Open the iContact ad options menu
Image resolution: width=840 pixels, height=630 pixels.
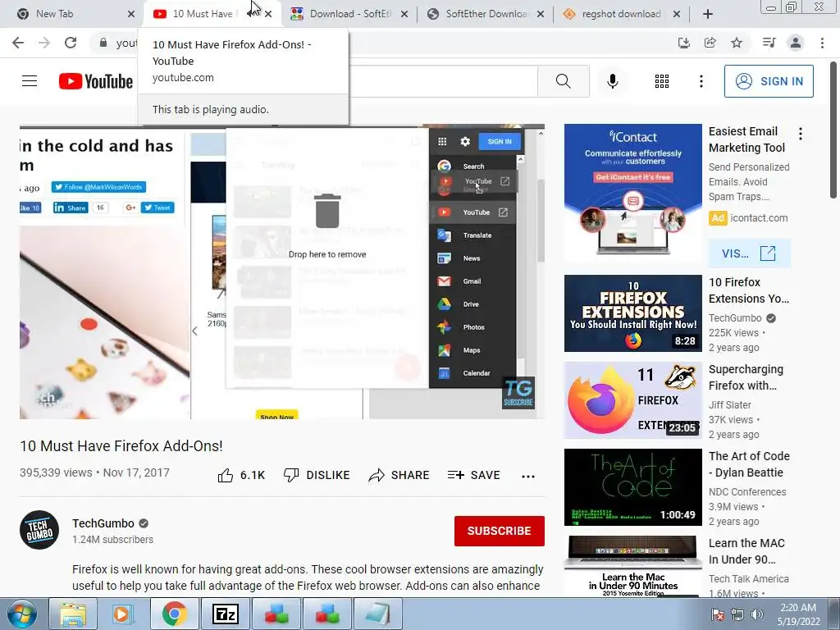801,134
